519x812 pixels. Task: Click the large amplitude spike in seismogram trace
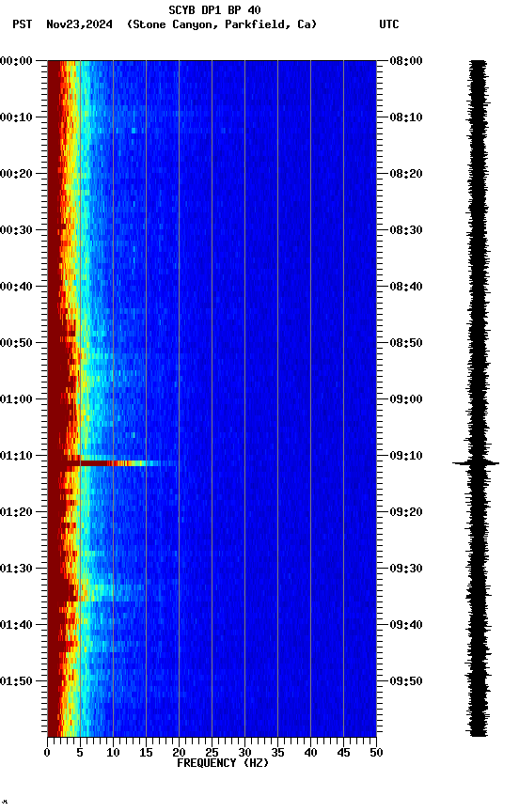(x=476, y=463)
